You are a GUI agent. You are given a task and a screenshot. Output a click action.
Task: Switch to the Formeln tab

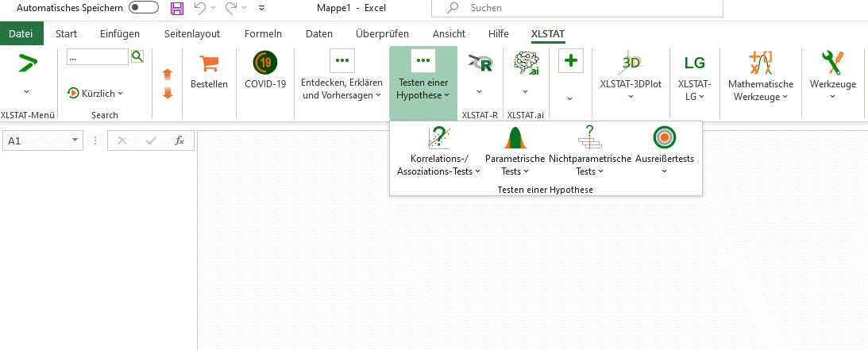click(x=263, y=33)
